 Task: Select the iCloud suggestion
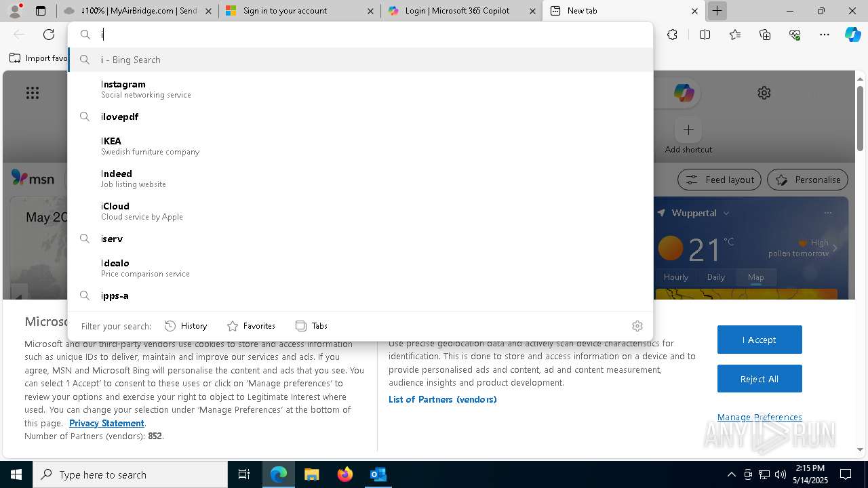tap(360, 211)
